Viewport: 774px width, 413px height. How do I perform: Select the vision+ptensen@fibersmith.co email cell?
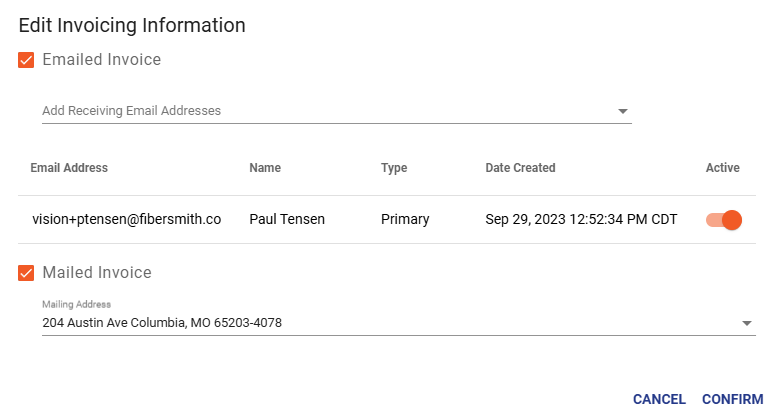126,219
